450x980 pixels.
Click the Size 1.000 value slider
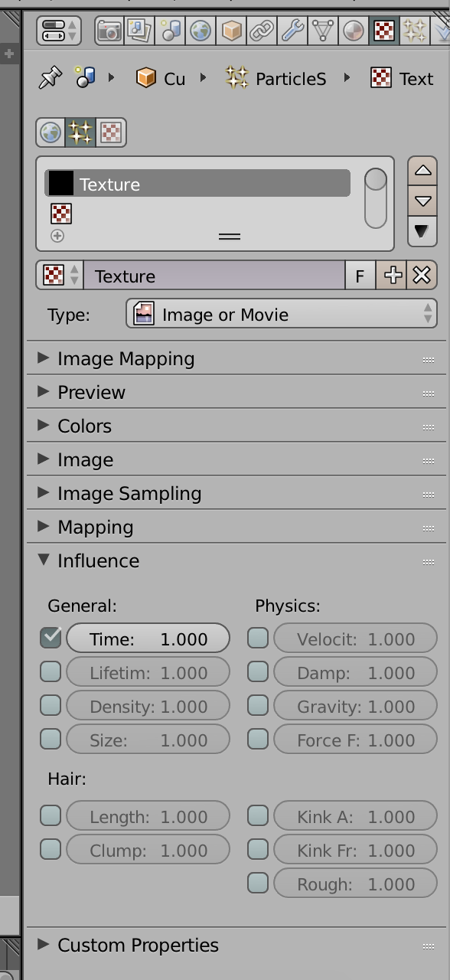[148, 740]
